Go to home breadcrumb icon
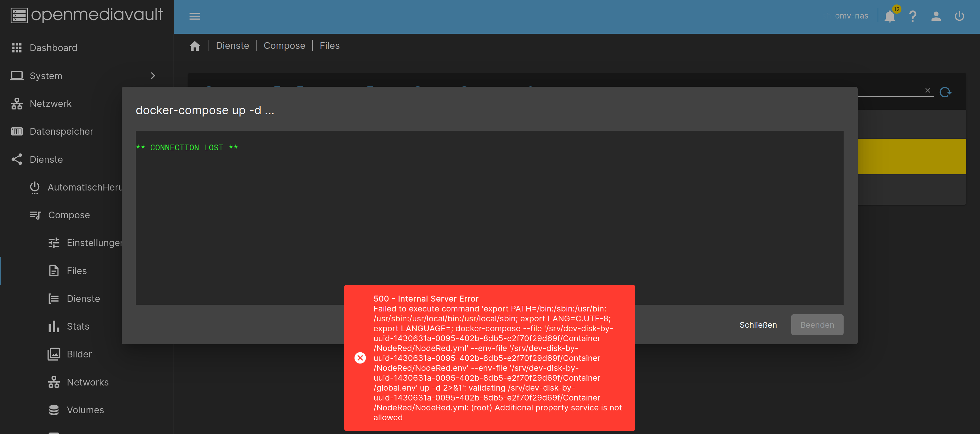The width and height of the screenshot is (980, 434). point(195,46)
